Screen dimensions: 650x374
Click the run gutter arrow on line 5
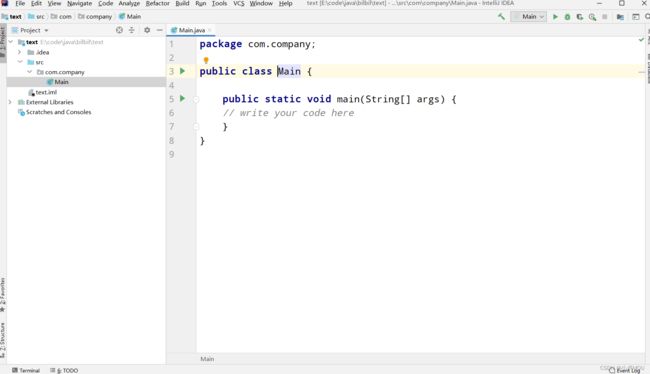182,99
